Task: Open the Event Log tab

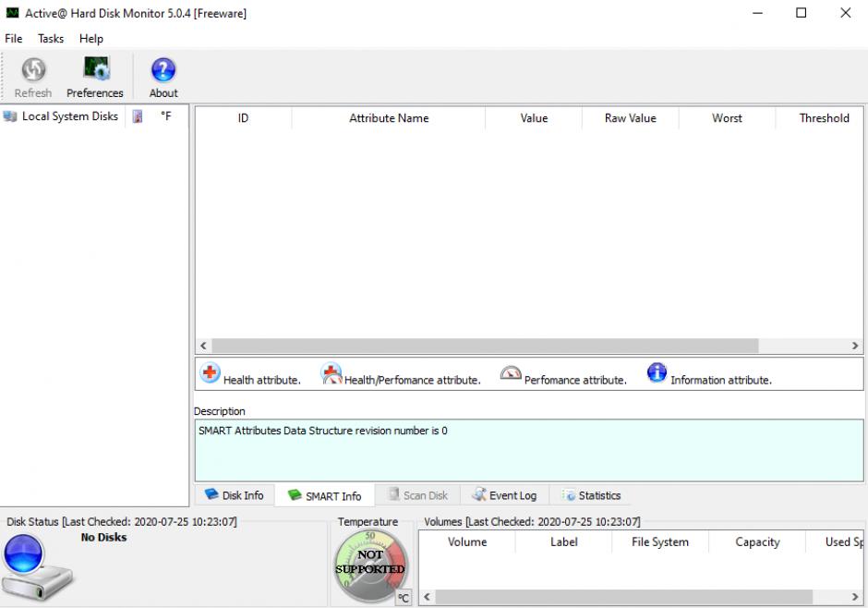Action: 504,495
